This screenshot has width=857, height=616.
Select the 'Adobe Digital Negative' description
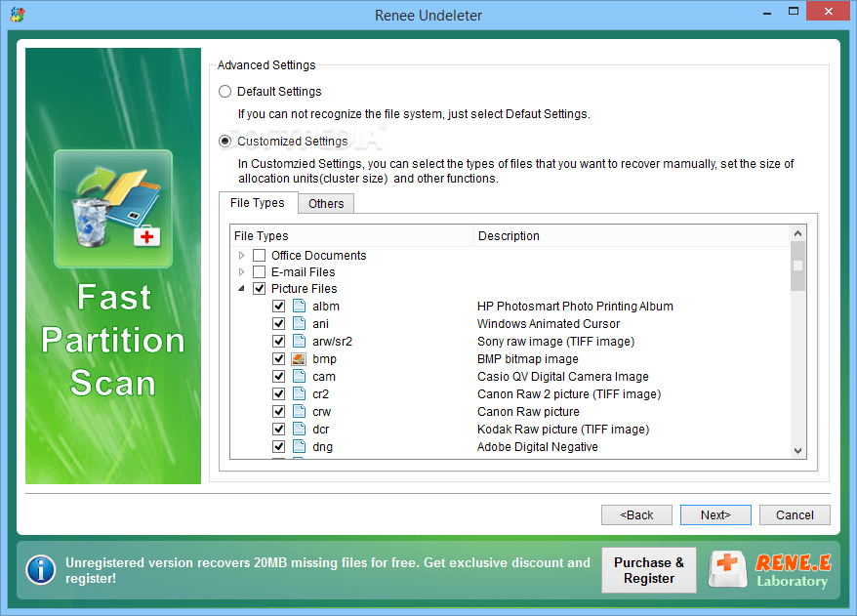[537, 446]
